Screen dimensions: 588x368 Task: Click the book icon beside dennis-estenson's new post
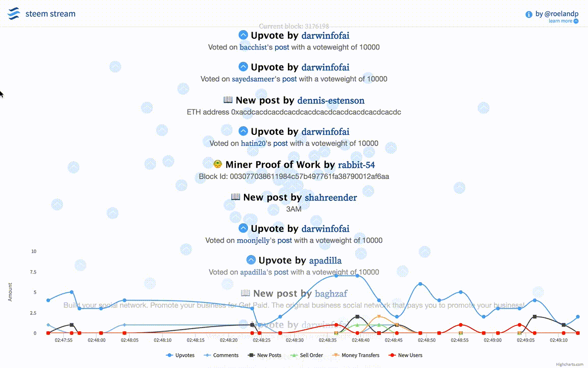pos(228,100)
